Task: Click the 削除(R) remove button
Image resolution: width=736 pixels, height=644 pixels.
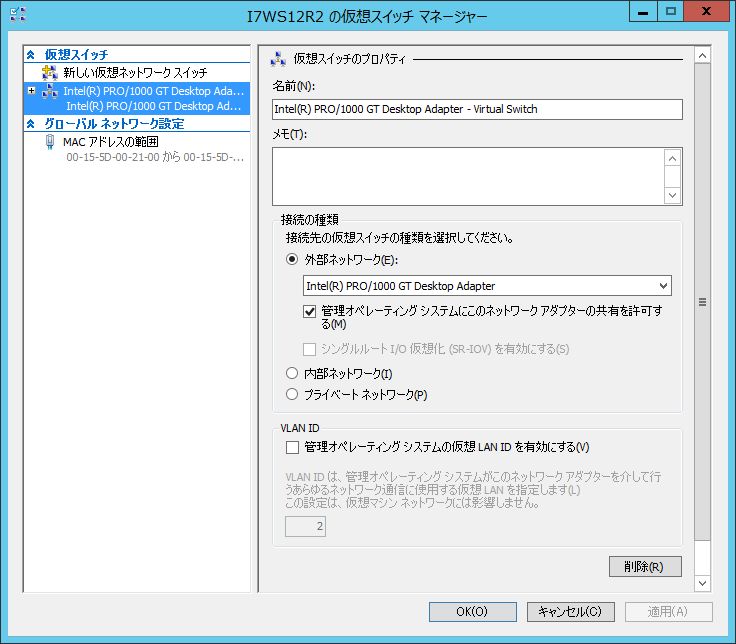Action: click(645, 567)
